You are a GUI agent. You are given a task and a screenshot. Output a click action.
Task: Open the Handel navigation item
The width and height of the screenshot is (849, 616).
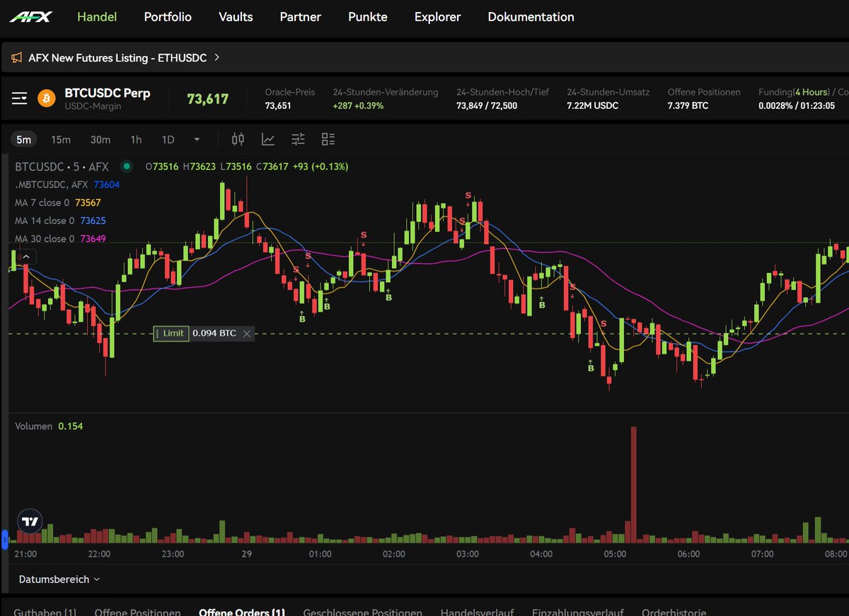click(97, 17)
